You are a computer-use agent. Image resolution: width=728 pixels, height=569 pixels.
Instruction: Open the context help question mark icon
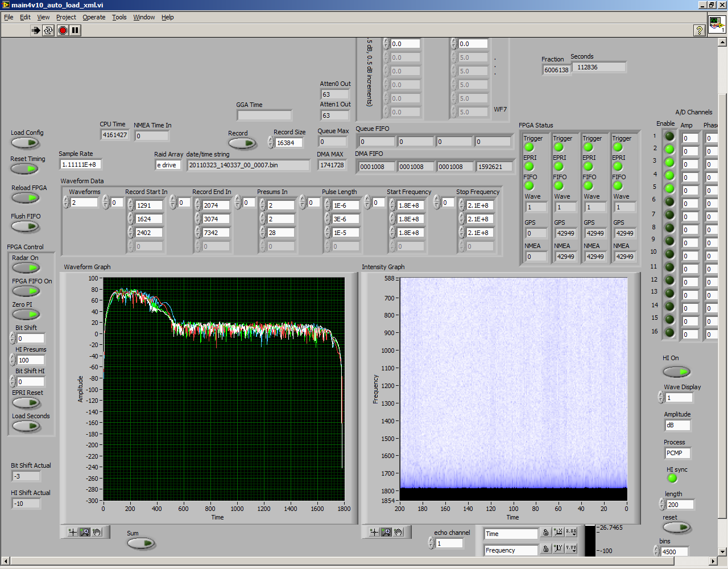(x=700, y=30)
